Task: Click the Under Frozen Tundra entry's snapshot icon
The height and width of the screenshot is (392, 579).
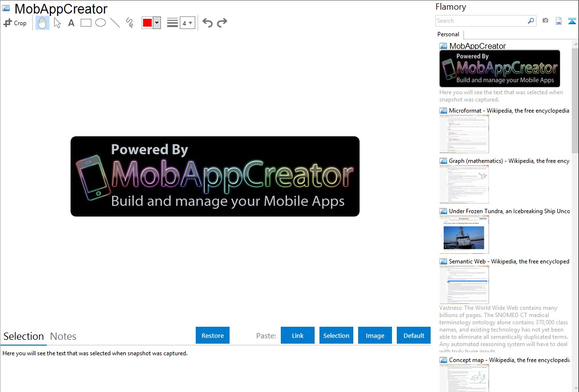Action: coord(443,211)
